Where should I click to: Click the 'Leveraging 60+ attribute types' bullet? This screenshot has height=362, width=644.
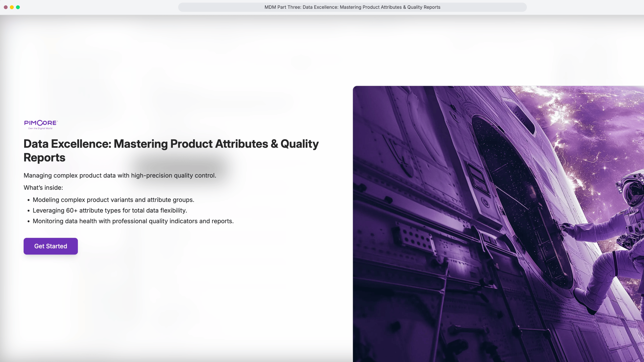(x=110, y=210)
